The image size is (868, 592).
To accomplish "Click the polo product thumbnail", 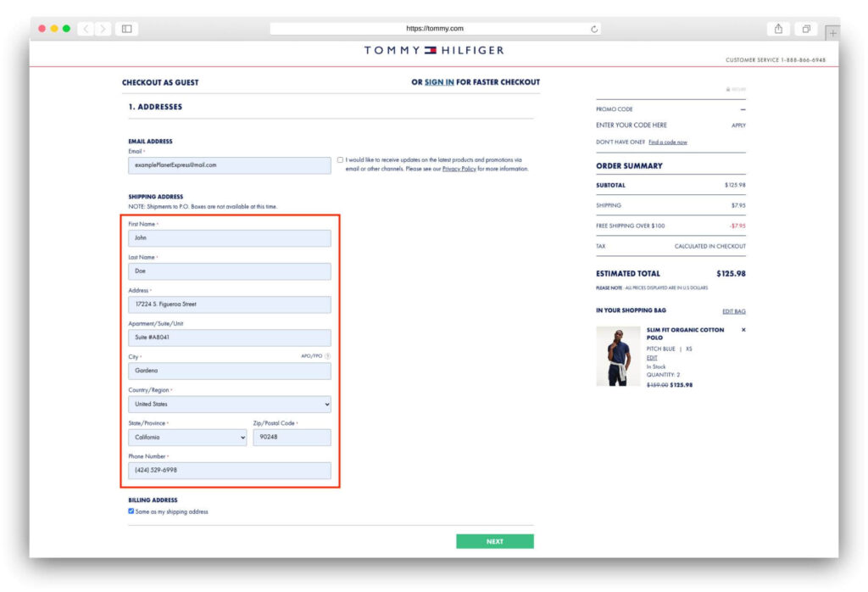I will click(x=618, y=356).
